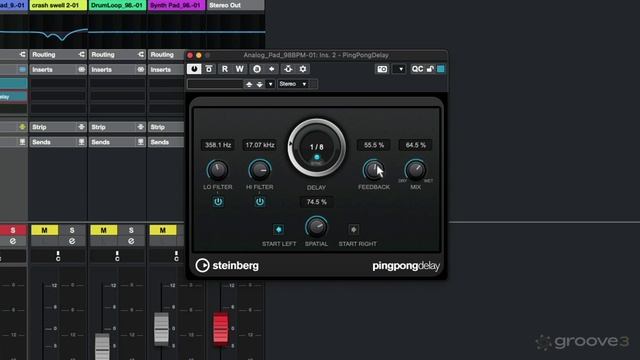Enable the START RIGHT button
Image resolution: width=640 pixels, height=360 pixels.
click(x=353, y=229)
